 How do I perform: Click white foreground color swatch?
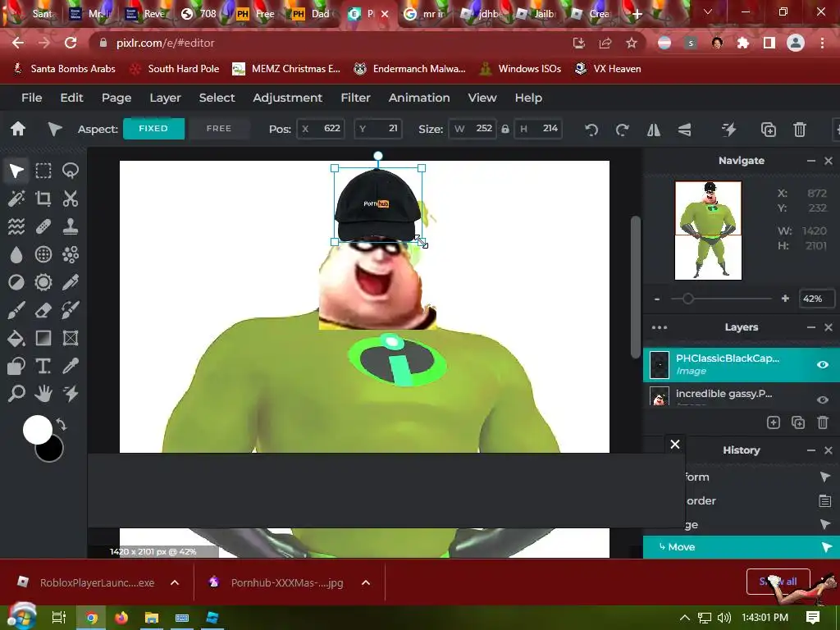36,428
